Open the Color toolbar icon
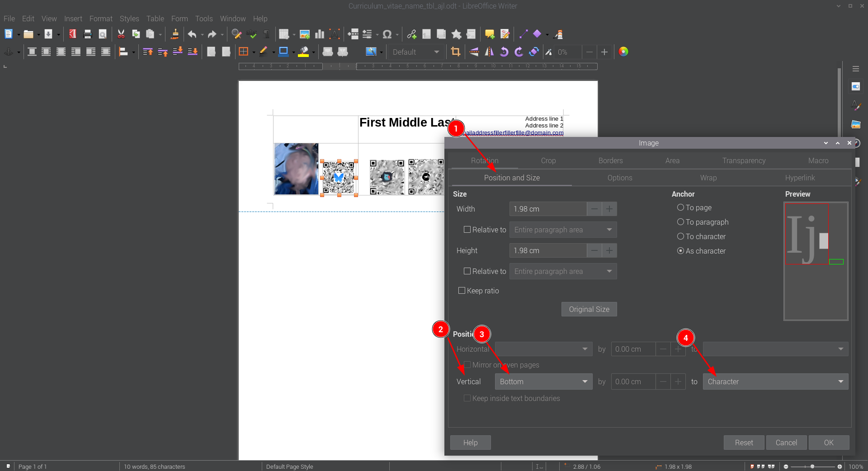The image size is (868, 471). pyautogui.click(x=623, y=52)
